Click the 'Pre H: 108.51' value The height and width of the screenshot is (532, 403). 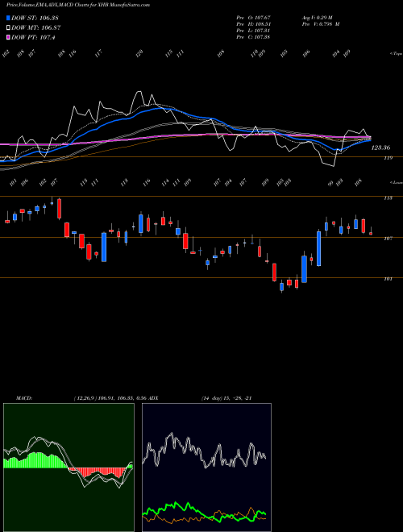coord(253,24)
